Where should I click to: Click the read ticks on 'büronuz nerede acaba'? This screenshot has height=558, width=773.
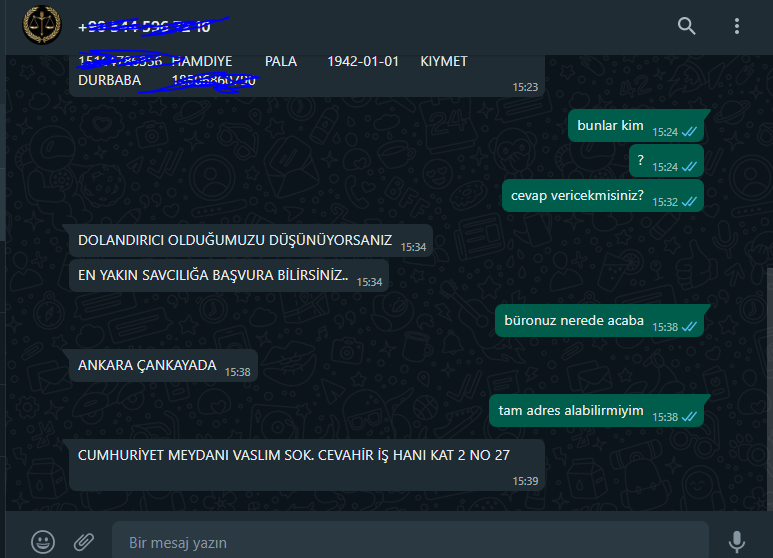689,327
